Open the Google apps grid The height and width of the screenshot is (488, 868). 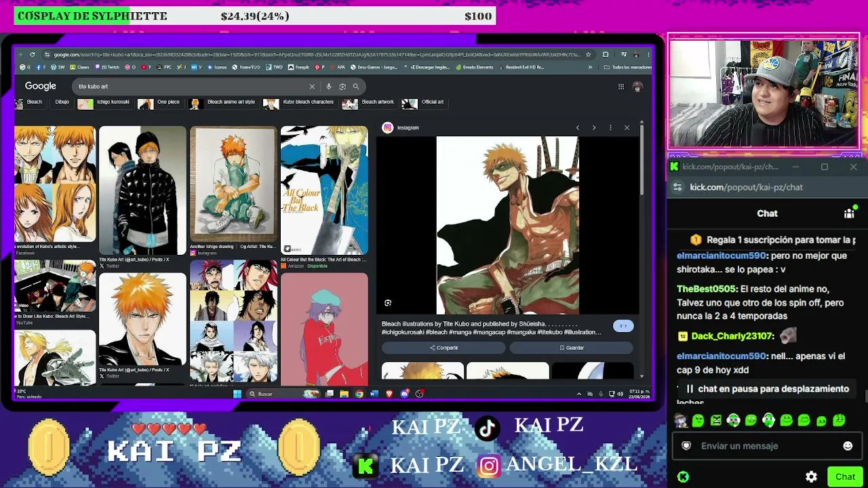click(620, 87)
